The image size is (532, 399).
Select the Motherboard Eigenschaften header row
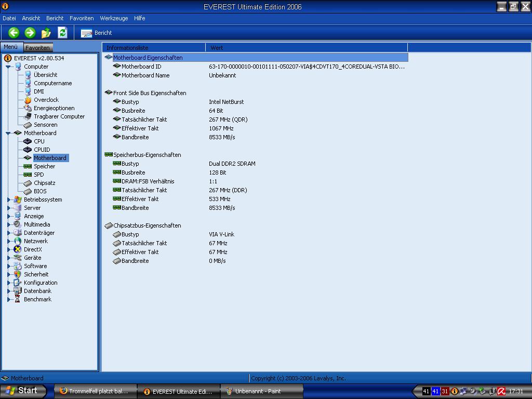[256, 58]
